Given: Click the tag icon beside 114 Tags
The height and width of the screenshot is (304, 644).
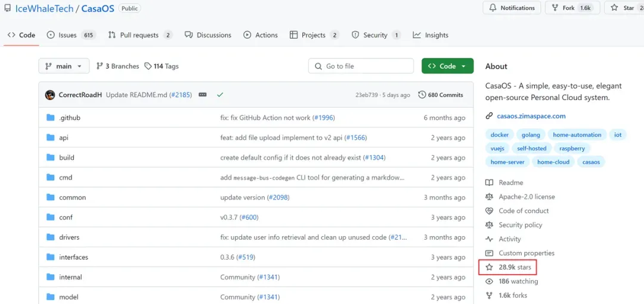Looking at the screenshot, I should tap(148, 66).
